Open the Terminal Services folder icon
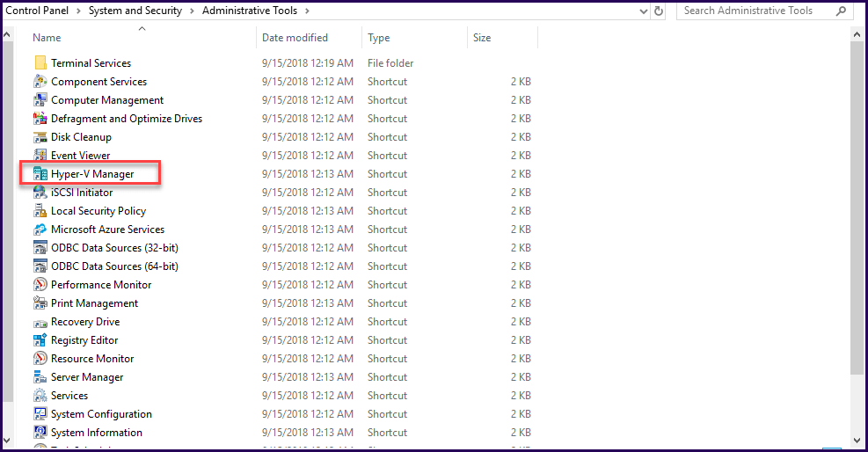The width and height of the screenshot is (868, 452). [40, 63]
